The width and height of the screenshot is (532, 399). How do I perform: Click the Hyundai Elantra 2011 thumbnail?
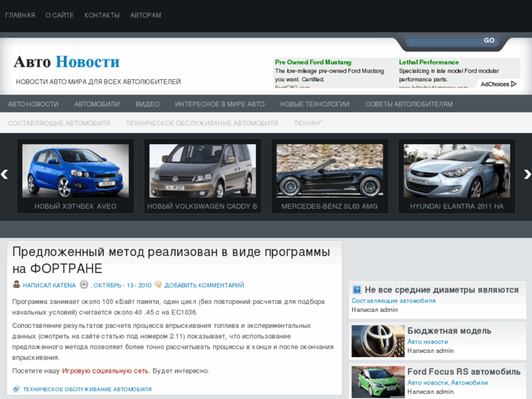pyautogui.click(x=457, y=171)
